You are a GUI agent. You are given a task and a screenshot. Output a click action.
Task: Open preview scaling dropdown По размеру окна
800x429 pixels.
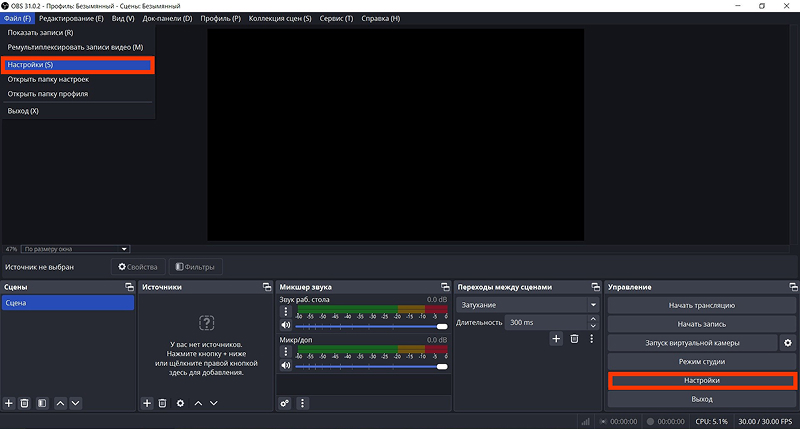pos(76,249)
